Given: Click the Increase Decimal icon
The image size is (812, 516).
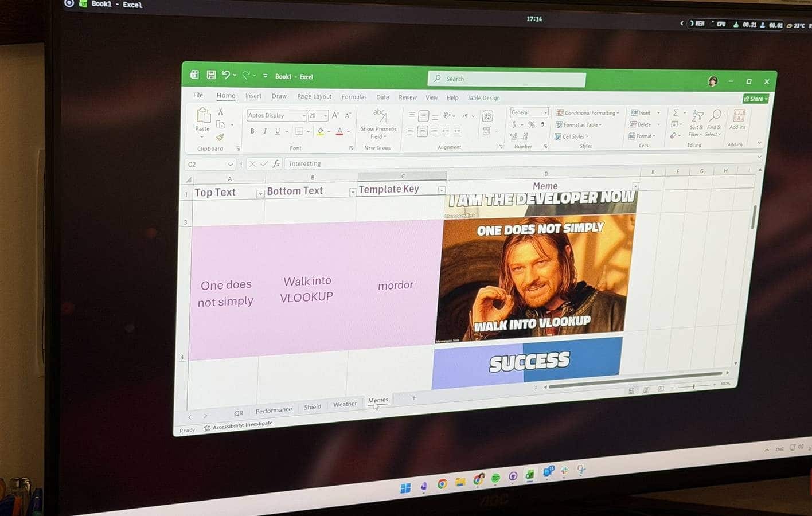Looking at the screenshot, I should coord(513,136).
